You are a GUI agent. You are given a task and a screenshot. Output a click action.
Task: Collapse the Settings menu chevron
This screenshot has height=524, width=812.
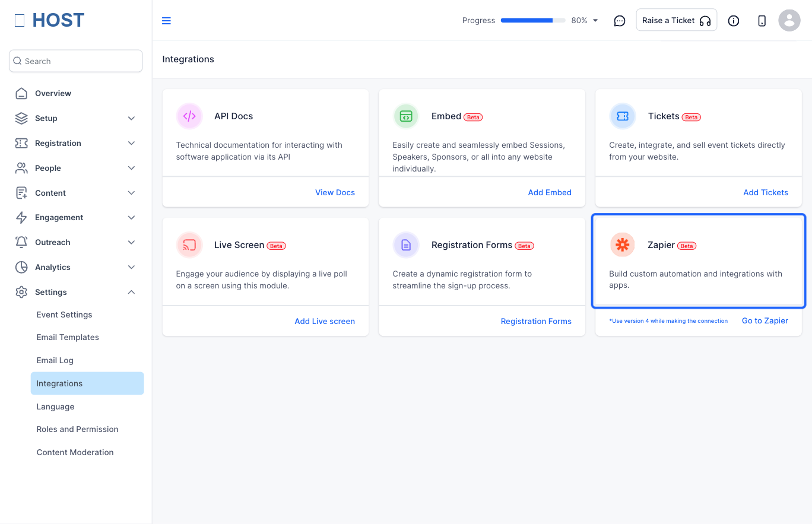coord(132,292)
